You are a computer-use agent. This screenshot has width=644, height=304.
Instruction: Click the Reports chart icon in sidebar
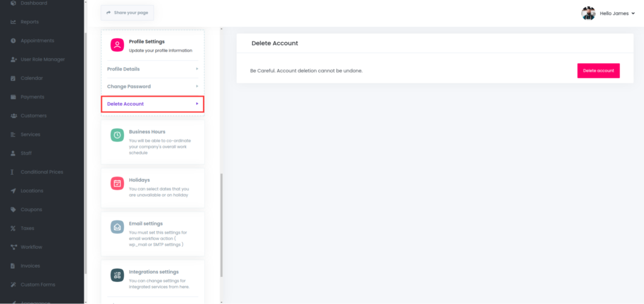click(x=13, y=22)
